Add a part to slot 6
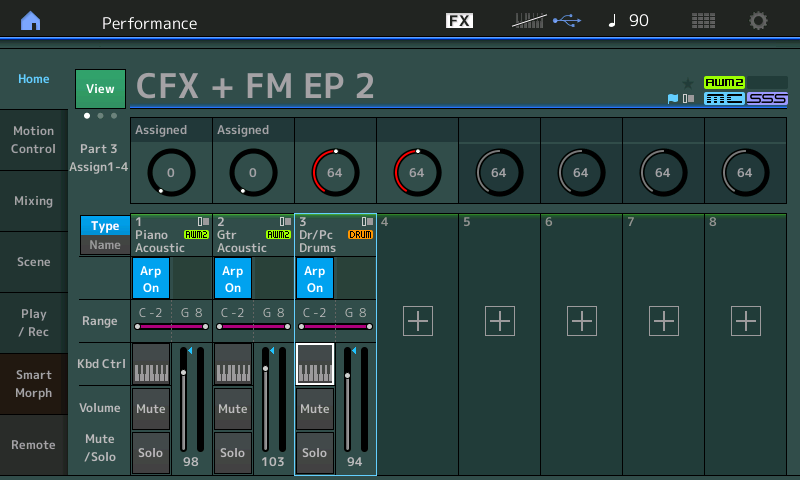The height and width of the screenshot is (480, 800). [x=582, y=321]
